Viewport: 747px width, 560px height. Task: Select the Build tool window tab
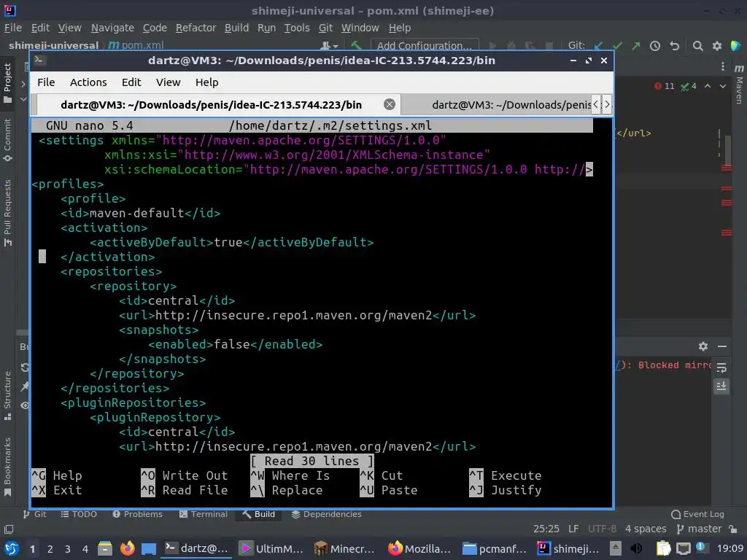click(259, 514)
